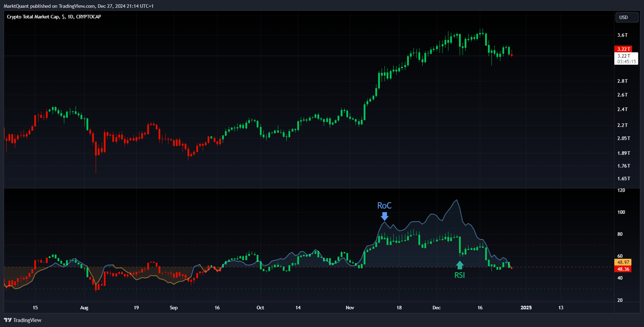Click the MarktQuant published header text
The width and height of the screenshot is (644, 327).
tap(79, 6)
